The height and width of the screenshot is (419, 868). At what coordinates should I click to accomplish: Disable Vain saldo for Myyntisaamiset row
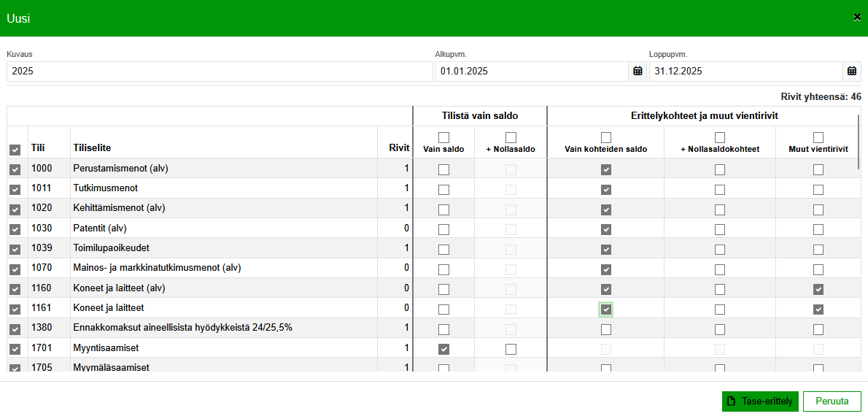point(443,349)
